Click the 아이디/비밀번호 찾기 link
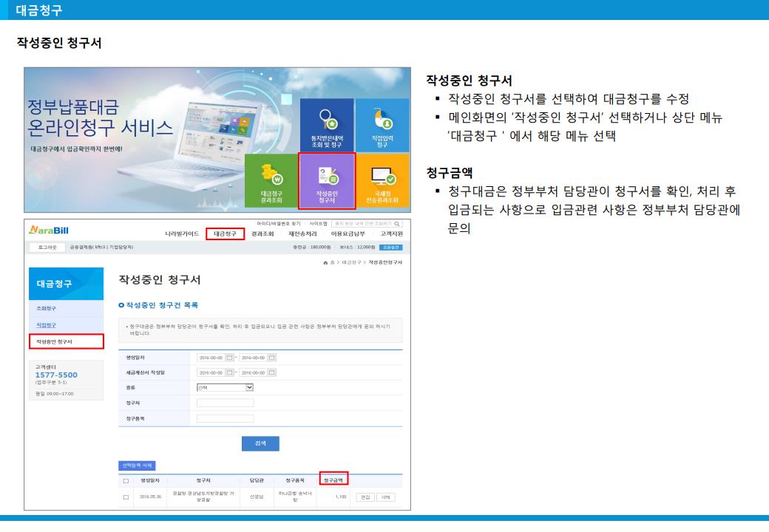The image size is (769, 532). pos(278,224)
